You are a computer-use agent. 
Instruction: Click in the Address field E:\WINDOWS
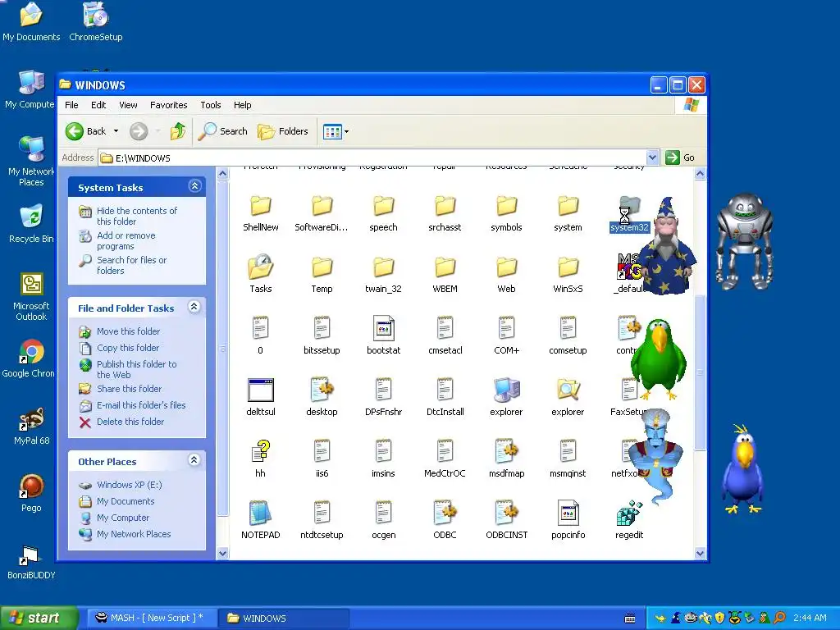coord(373,157)
